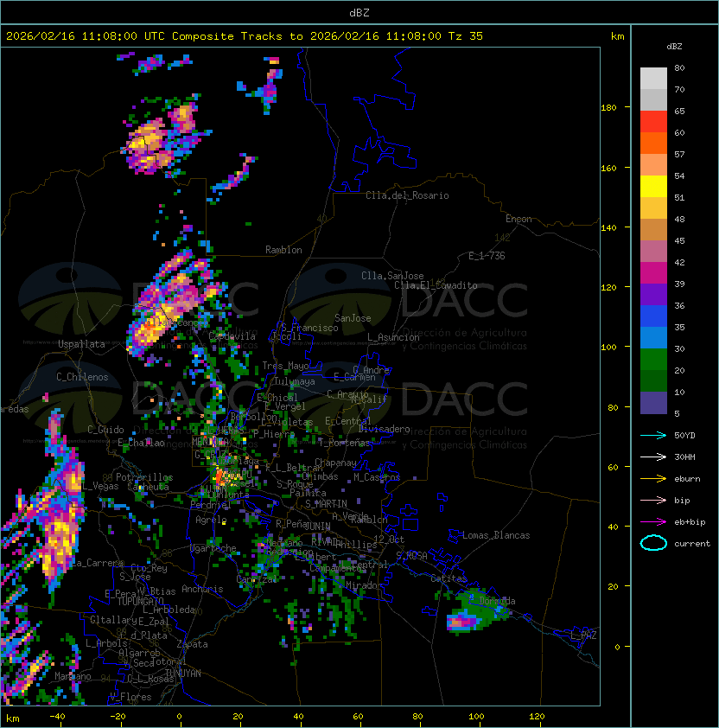Image resolution: width=719 pixels, height=728 pixels.
Task: Click the S_MARTIN map label
Action: [326, 504]
